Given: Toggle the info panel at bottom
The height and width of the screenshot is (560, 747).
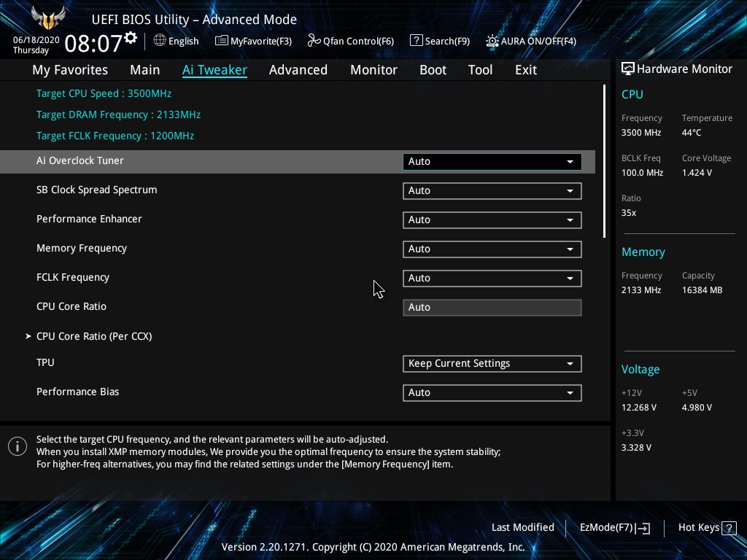Looking at the screenshot, I should point(17,446).
